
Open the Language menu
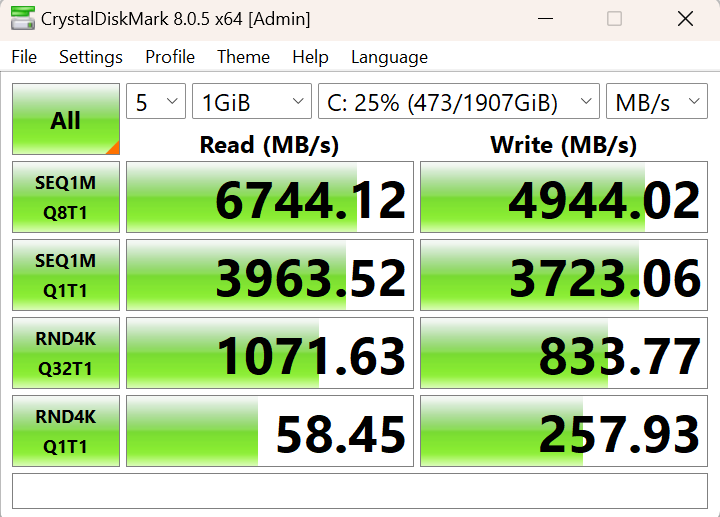(389, 57)
